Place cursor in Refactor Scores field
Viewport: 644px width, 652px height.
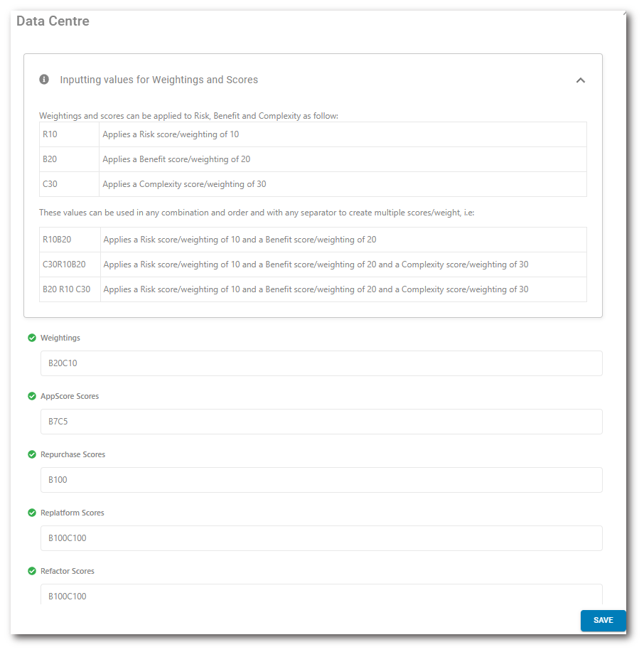pos(321,594)
